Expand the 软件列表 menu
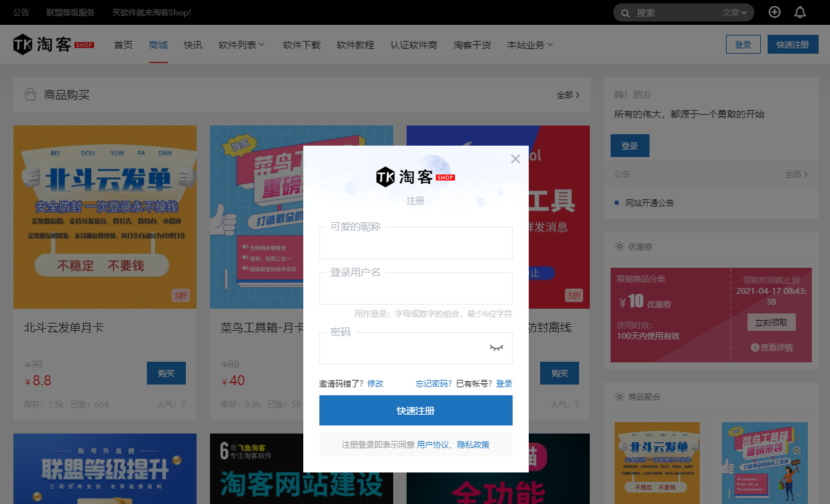This screenshot has width=830, height=504. [x=242, y=45]
